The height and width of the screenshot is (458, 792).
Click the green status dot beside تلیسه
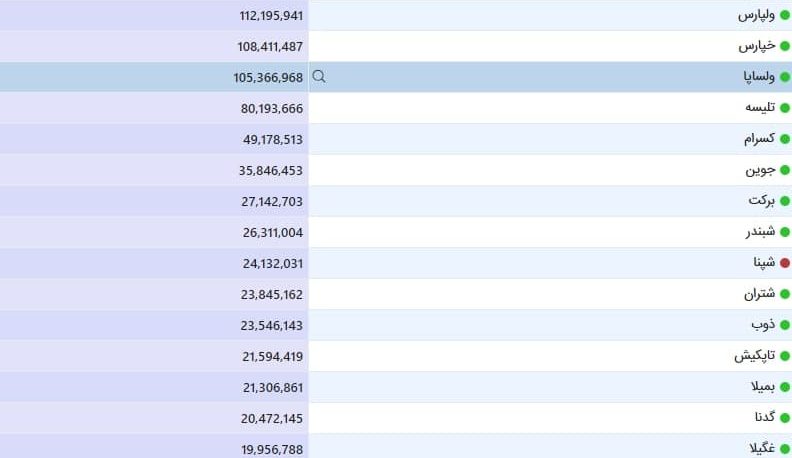(785, 108)
